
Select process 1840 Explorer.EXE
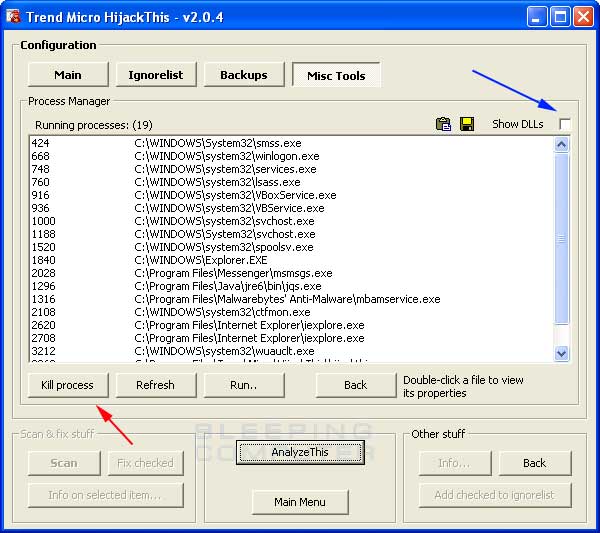pyautogui.click(x=292, y=260)
